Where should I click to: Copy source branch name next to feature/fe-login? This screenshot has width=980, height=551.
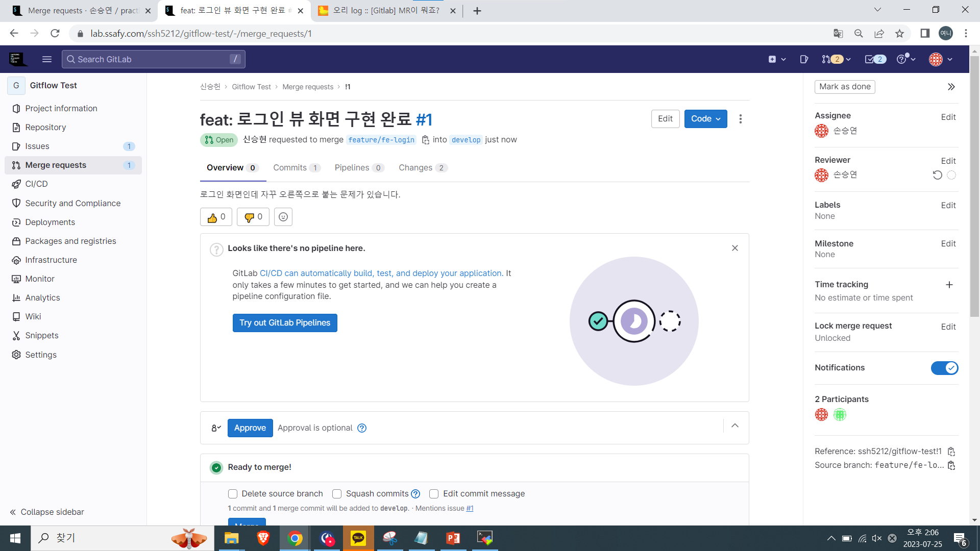[x=426, y=140]
